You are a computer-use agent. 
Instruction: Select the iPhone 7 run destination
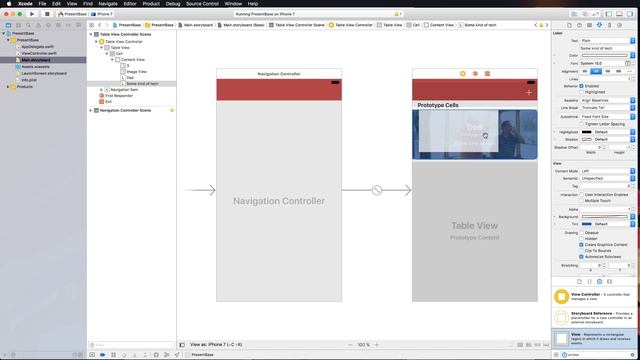pyautogui.click(x=102, y=14)
